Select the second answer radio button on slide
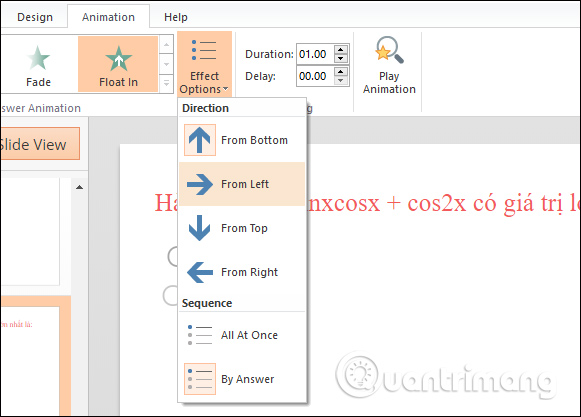 click(x=170, y=296)
